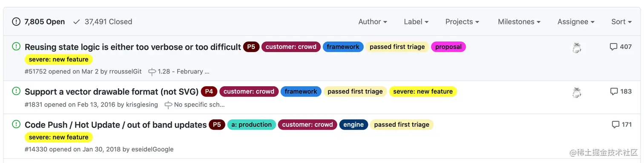Screen dimensions: 644x163
Task: Open comments via the 407 comment icon
Action: click(613, 47)
